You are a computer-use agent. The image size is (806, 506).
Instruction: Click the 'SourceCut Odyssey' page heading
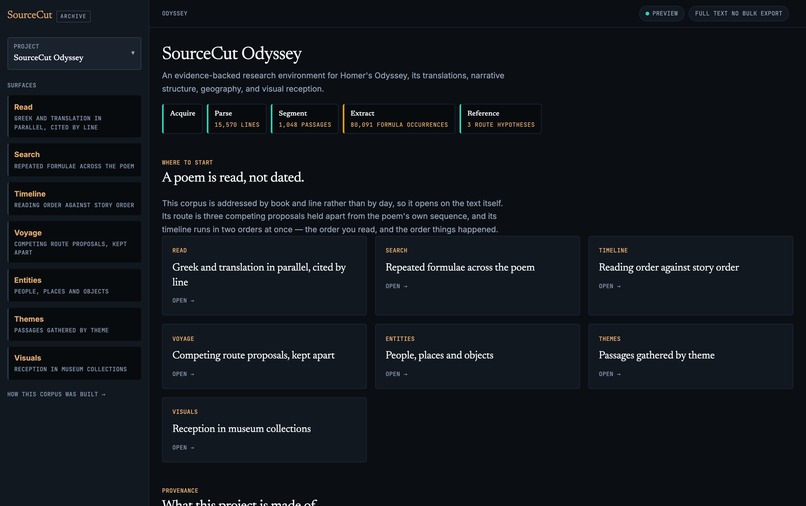[x=232, y=53]
